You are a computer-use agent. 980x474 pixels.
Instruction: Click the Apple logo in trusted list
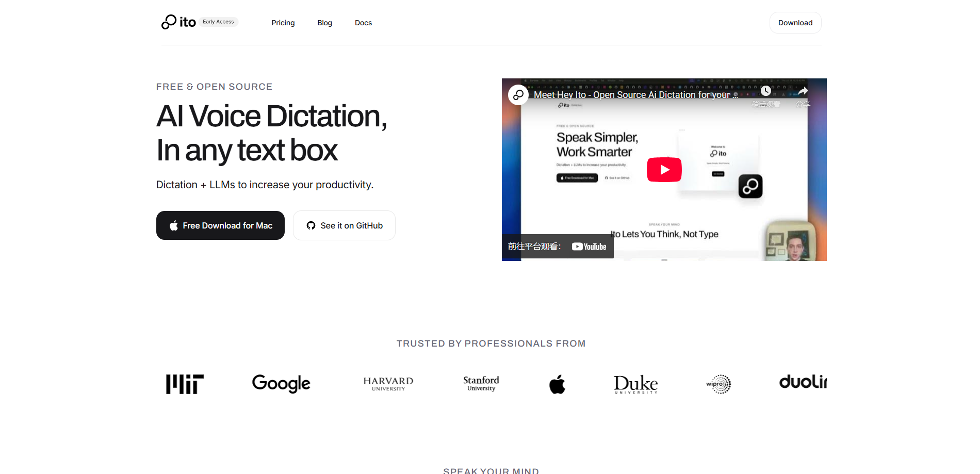tap(557, 384)
